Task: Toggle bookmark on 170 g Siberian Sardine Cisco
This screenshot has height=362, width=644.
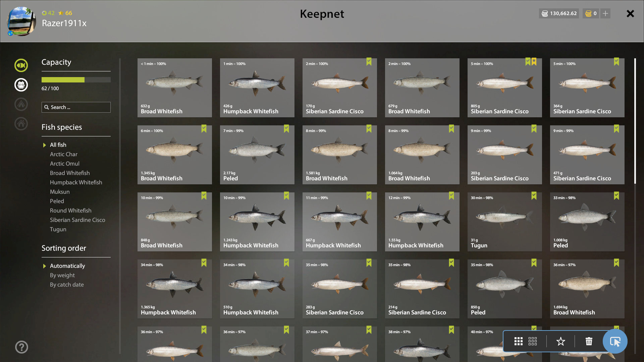Action: coord(369,62)
